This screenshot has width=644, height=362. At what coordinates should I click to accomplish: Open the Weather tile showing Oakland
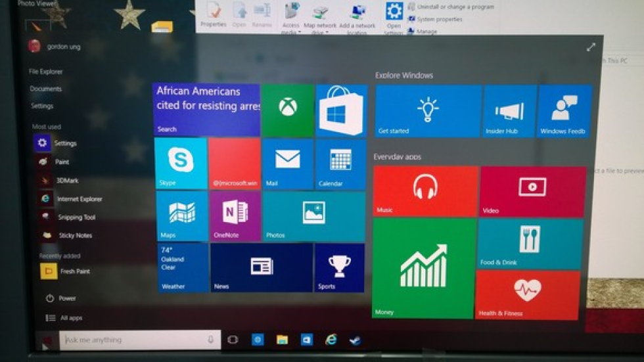point(183,267)
